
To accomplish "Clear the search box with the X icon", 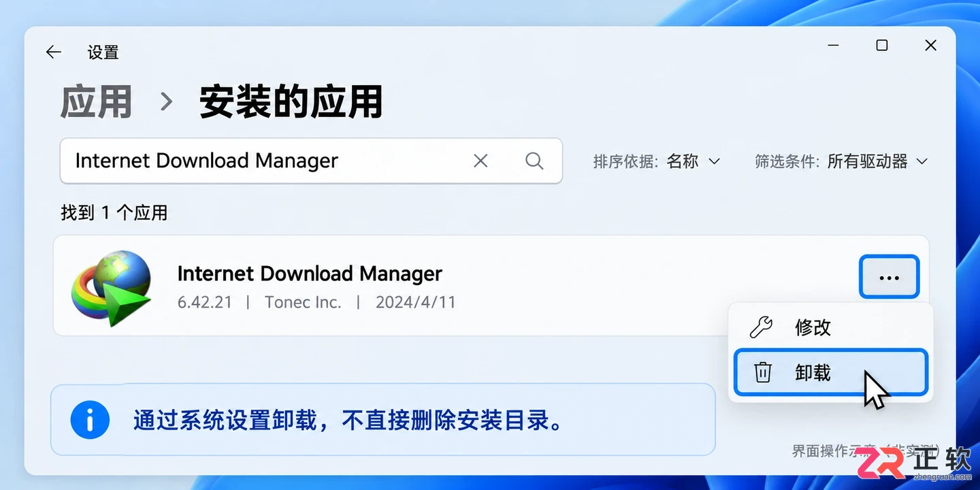I will click(x=480, y=161).
